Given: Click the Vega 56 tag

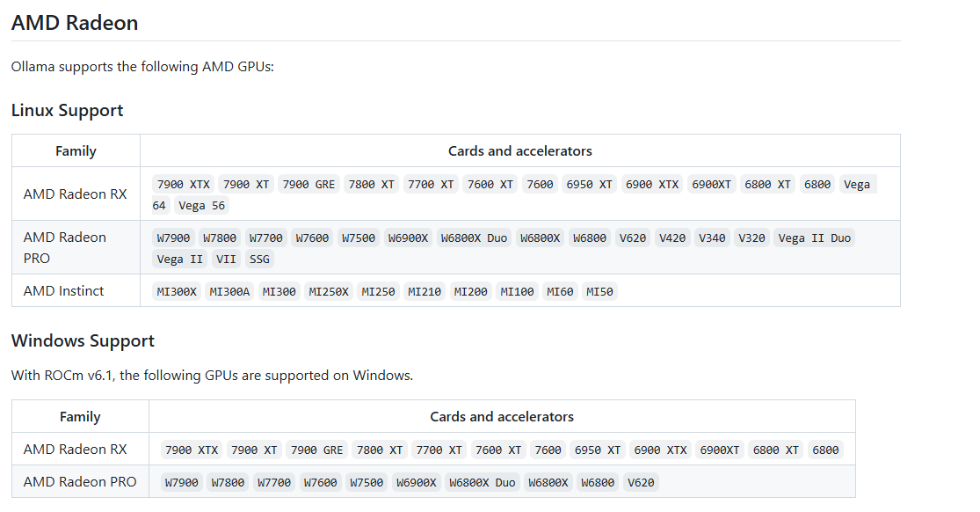Looking at the screenshot, I should 201,205.
